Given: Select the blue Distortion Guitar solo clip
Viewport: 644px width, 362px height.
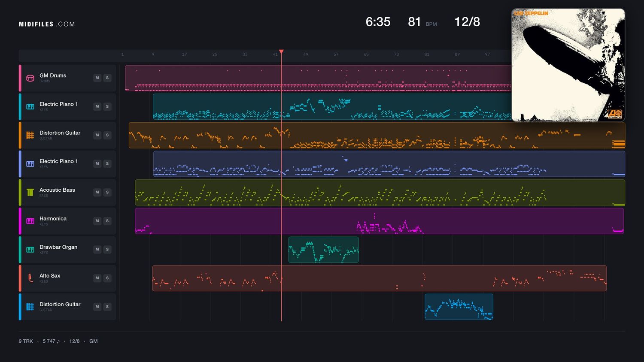Looking at the screenshot, I should click(x=459, y=307).
